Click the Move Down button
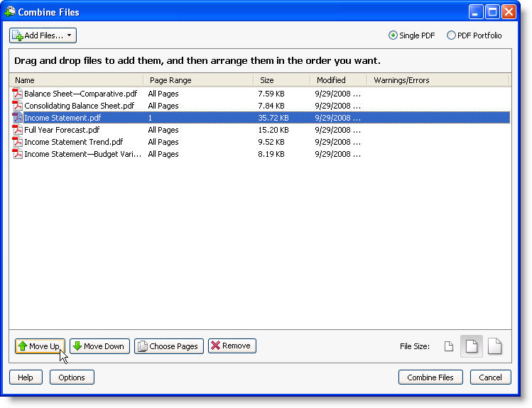 [99, 346]
